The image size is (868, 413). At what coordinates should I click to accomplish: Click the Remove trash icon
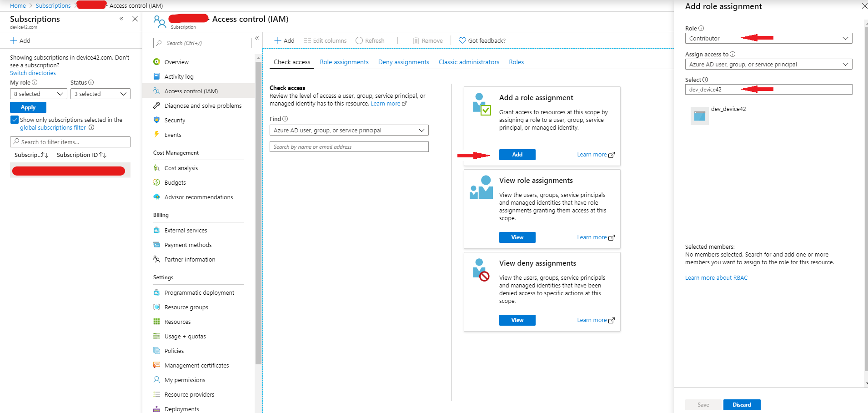(416, 40)
